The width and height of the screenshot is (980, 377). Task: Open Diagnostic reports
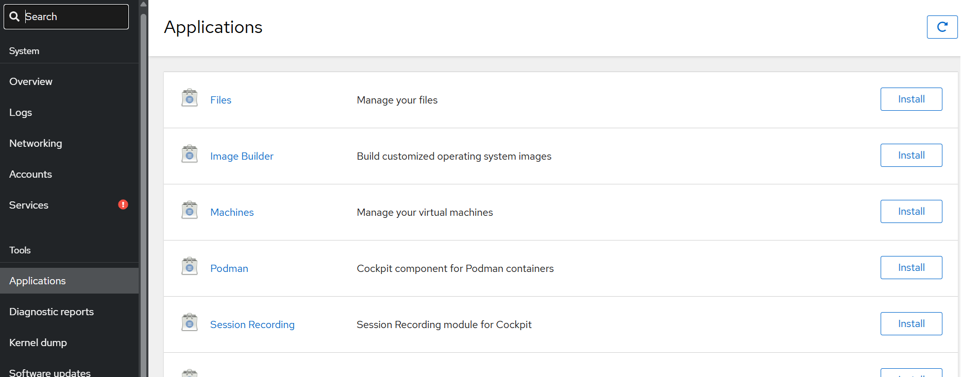click(52, 312)
